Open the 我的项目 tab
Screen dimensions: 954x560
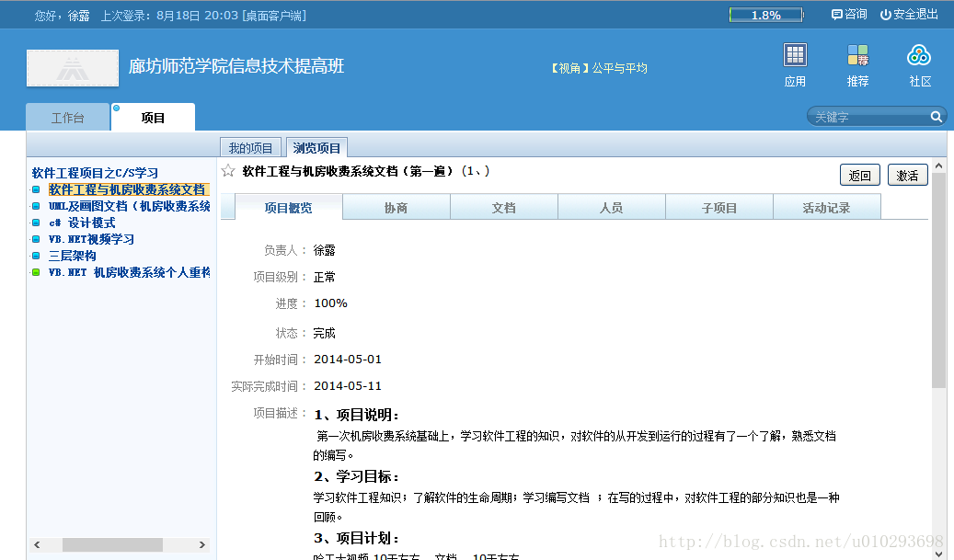[250, 148]
